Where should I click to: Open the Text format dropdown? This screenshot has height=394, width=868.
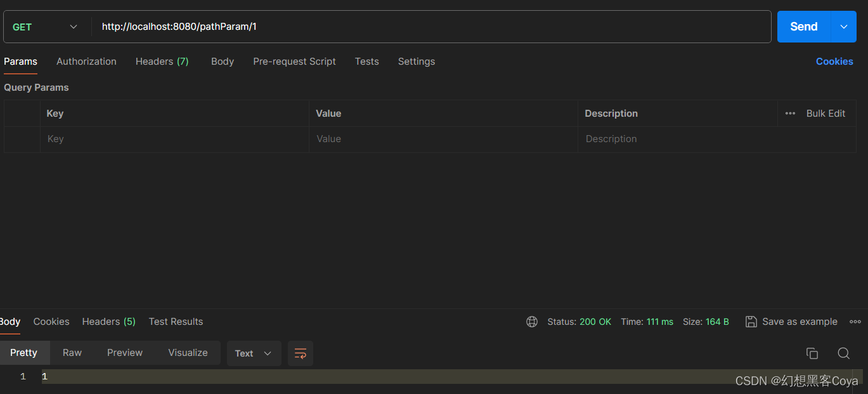pos(254,353)
